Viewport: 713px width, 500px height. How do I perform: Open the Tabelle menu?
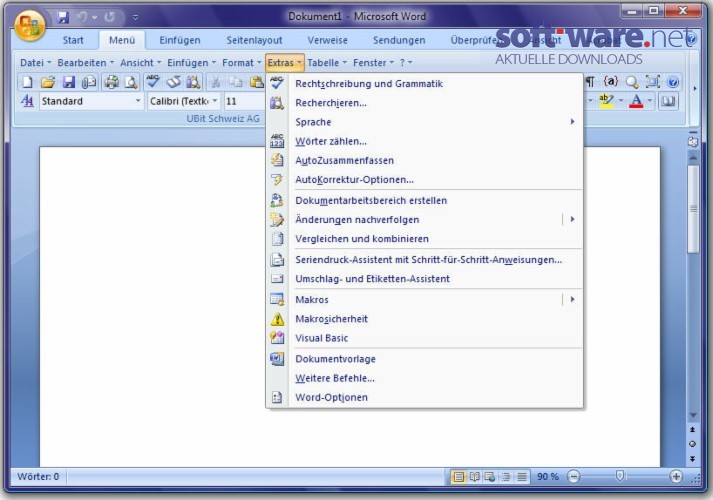coord(327,63)
